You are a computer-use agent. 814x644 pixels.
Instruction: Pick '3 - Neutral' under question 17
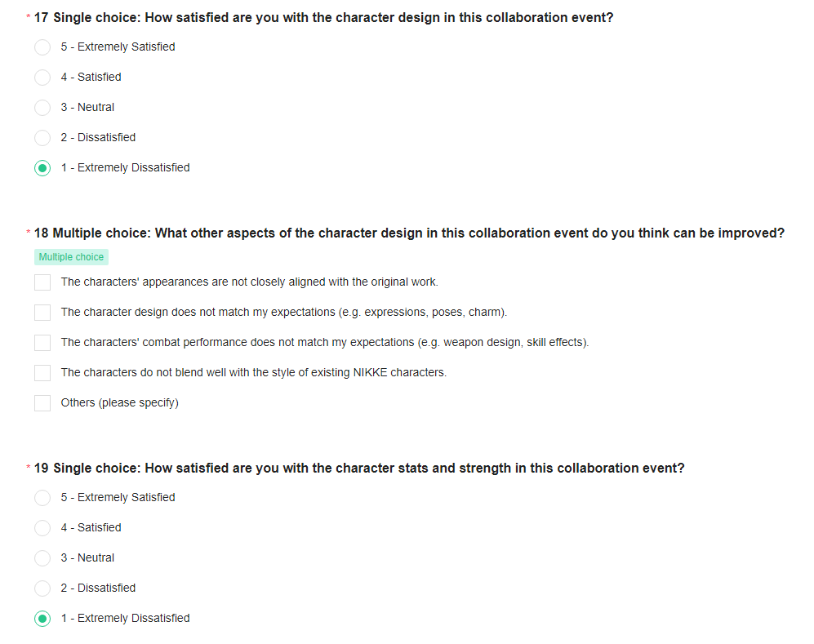click(42, 108)
